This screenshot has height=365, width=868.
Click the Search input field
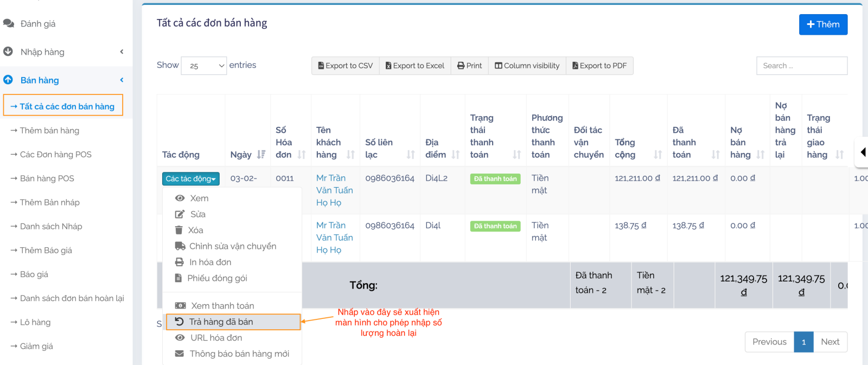[801, 66]
